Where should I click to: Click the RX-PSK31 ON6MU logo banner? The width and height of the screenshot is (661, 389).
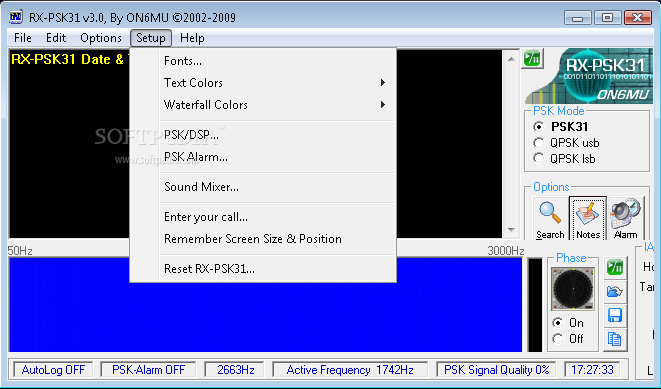tap(588, 76)
